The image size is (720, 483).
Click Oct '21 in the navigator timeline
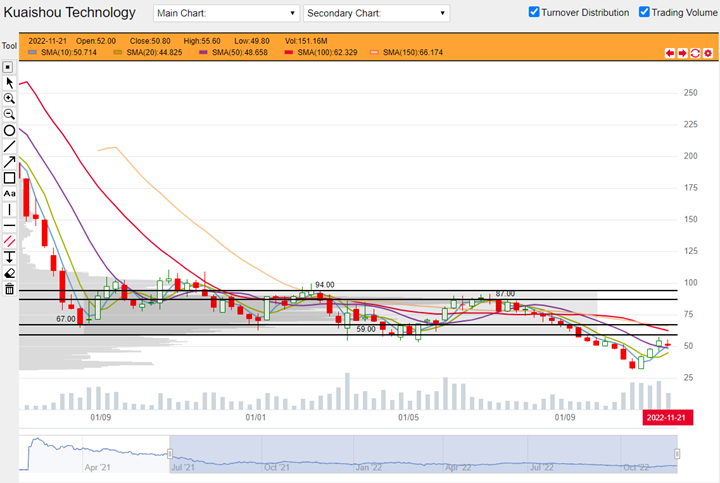click(x=277, y=467)
